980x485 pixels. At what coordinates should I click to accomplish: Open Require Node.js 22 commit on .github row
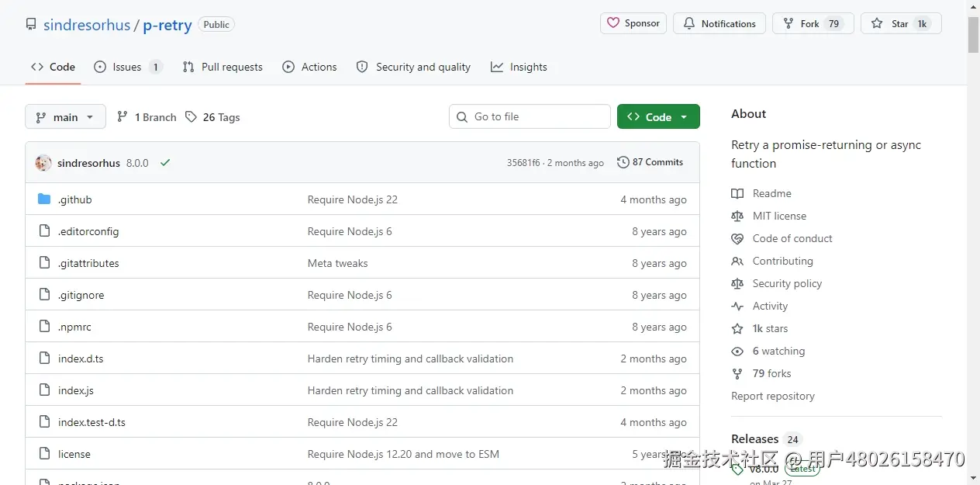point(353,199)
